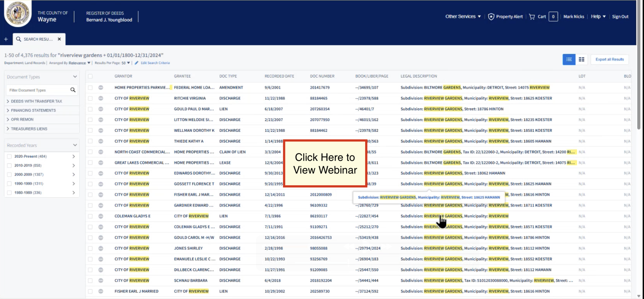This screenshot has height=299, width=644.
Task: Click the Filter Document Types input field
Action: [37, 90]
